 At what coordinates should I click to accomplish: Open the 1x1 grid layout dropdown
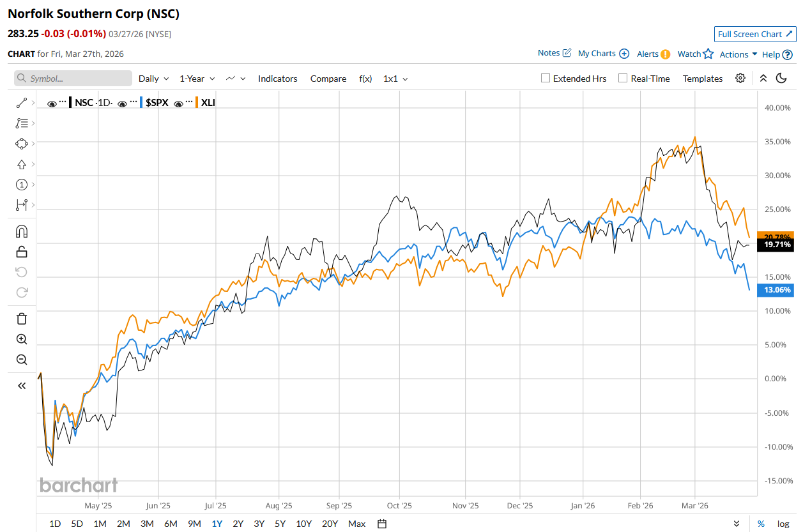[x=395, y=79]
